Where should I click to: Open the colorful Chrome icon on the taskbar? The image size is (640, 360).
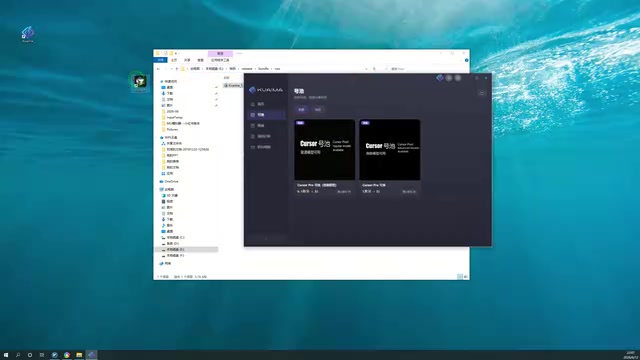pyautogui.click(x=67, y=355)
